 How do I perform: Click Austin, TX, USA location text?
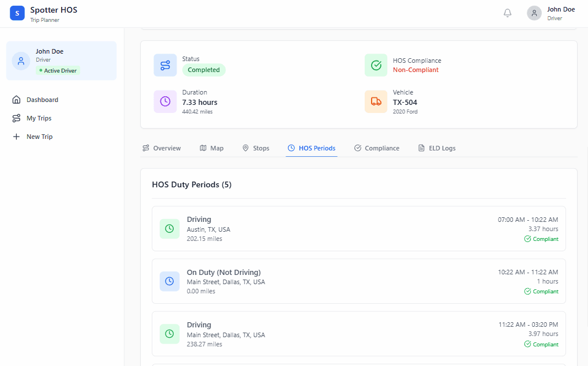click(208, 229)
